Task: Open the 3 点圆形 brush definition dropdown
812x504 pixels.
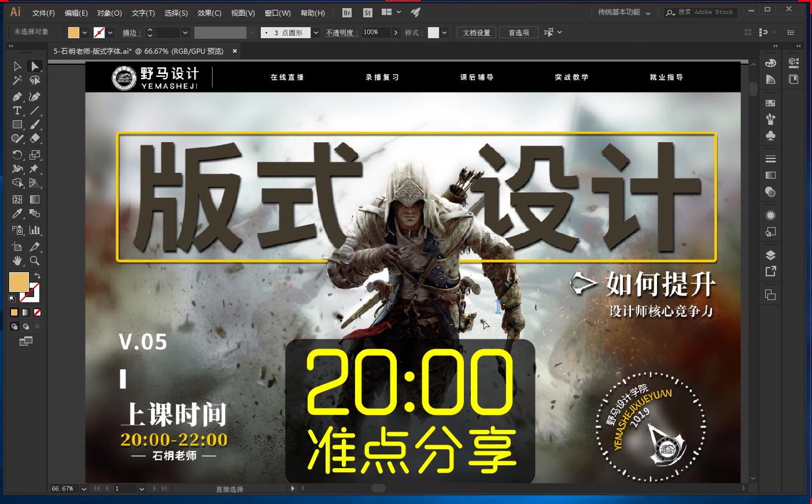Action: coord(316,33)
